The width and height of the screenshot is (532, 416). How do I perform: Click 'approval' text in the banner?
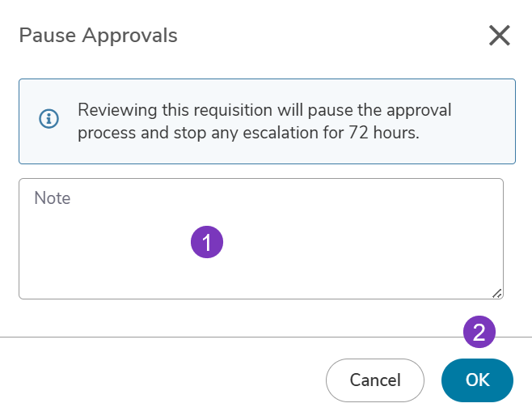pos(419,110)
